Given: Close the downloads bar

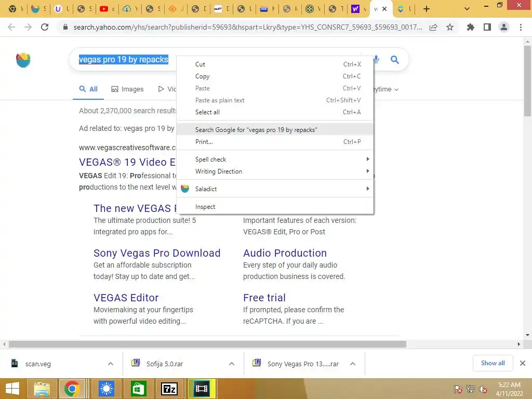Looking at the screenshot, I should [x=523, y=363].
